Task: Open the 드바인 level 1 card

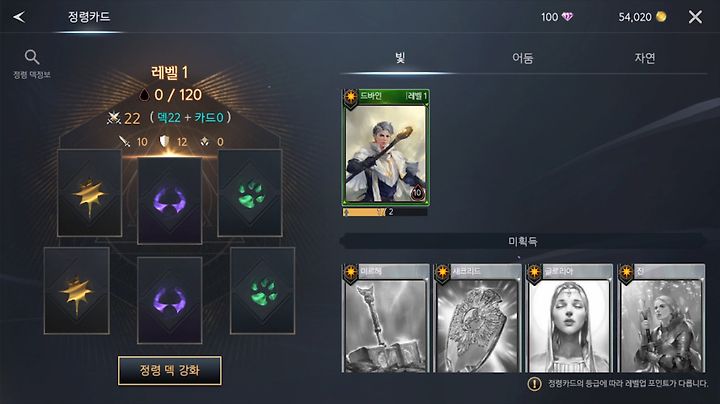Action: [x=385, y=147]
